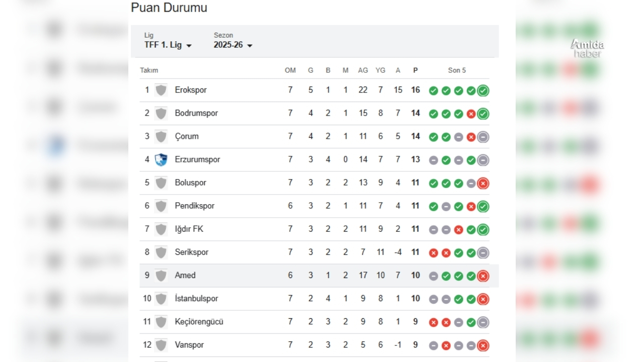Click Iğdır FK's latest win icon
Viewport: 644px width, 362px height.
(483, 230)
